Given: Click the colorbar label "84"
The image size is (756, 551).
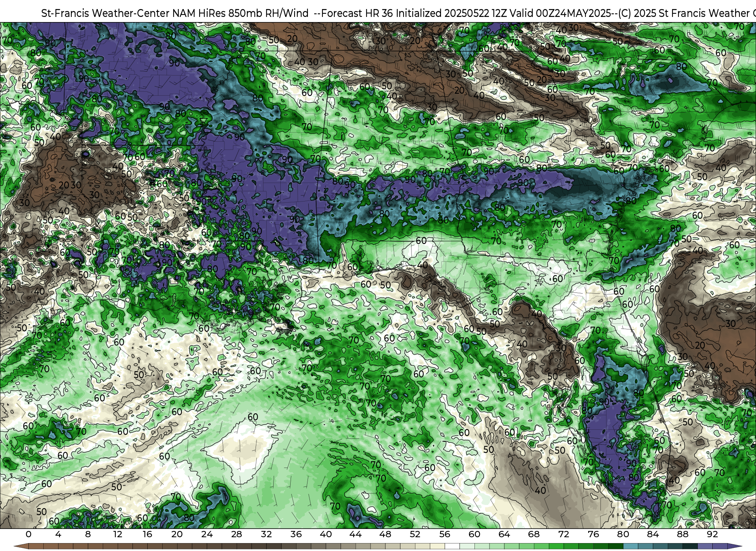Looking at the screenshot, I should (x=653, y=534).
